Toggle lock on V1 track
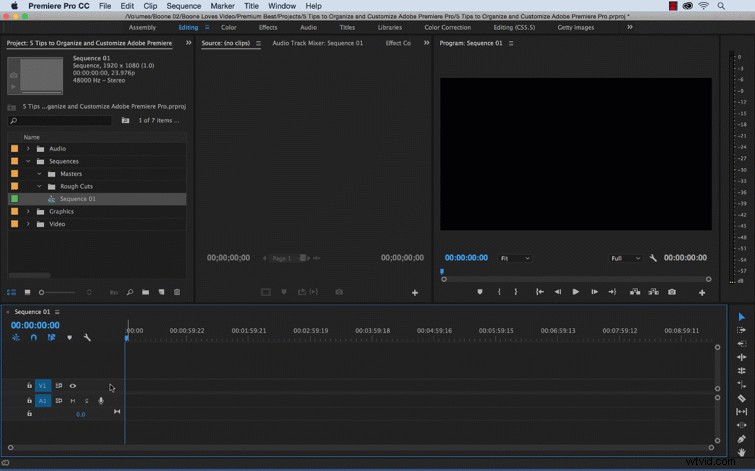Viewport: 755px width, 471px height. 29,386
